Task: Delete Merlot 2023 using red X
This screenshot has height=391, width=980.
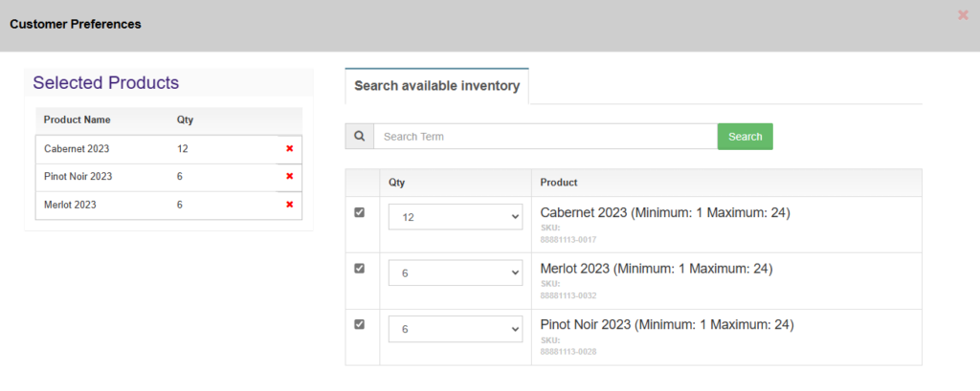Action: [x=289, y=205]
